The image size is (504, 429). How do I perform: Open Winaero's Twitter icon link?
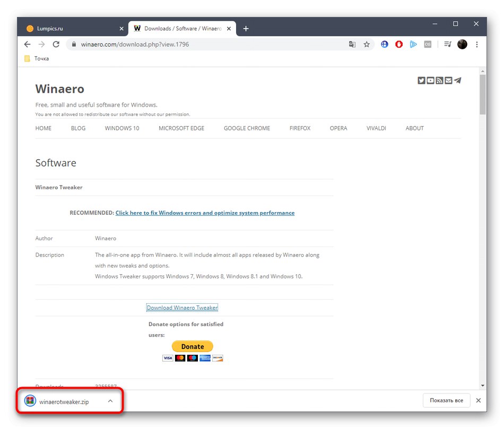[421, 80]
